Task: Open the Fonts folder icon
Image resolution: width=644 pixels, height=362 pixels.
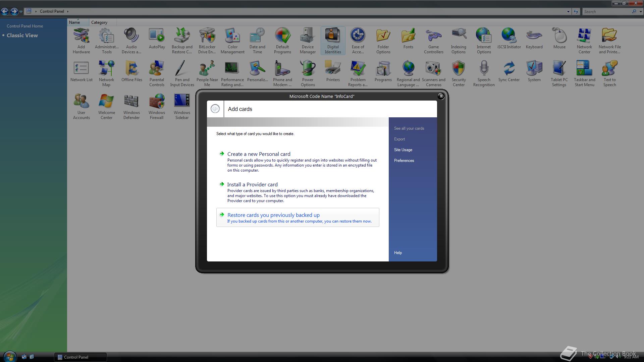Action: click(x=408, y=39)
